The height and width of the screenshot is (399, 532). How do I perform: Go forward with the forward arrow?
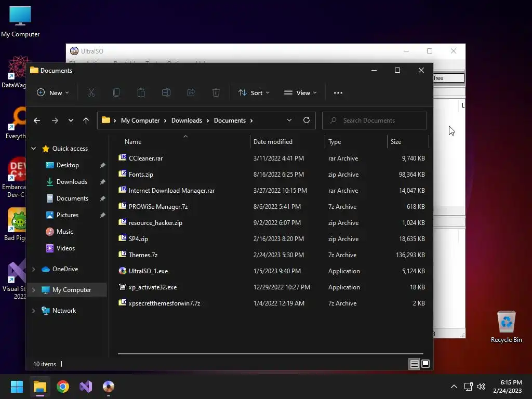coord(55,121)
